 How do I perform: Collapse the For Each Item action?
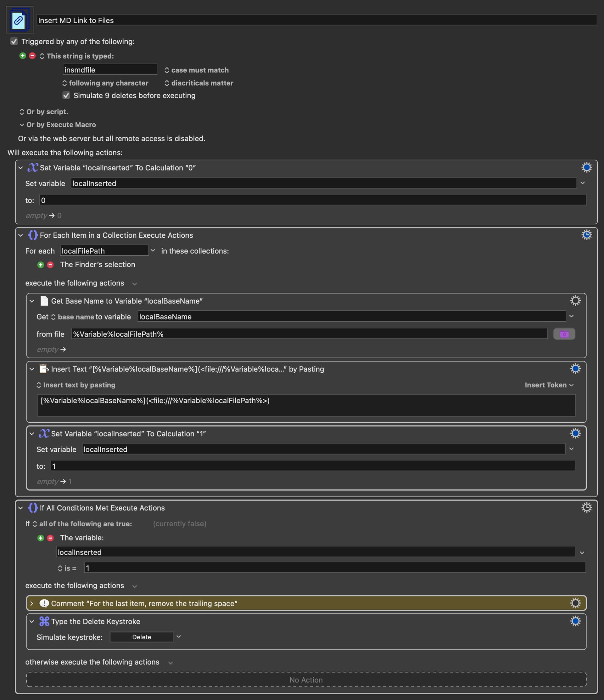pos(20,235)
